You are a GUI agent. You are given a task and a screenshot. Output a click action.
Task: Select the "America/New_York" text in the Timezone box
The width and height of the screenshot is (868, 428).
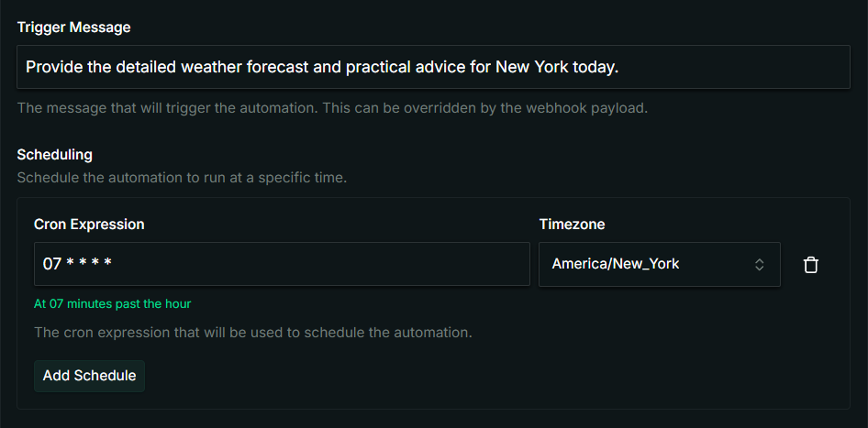click(x=616, y=265)
